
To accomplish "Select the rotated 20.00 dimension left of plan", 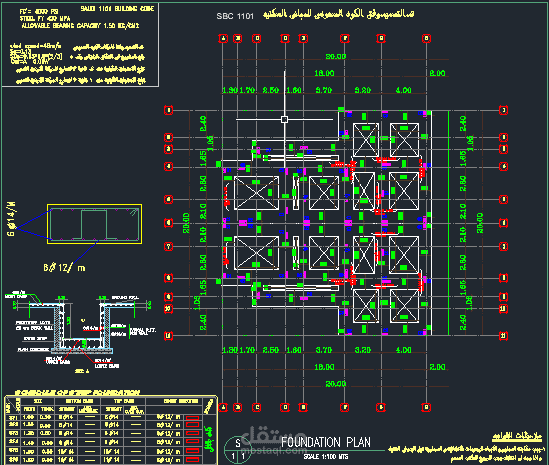I will (x=186, y=223).
